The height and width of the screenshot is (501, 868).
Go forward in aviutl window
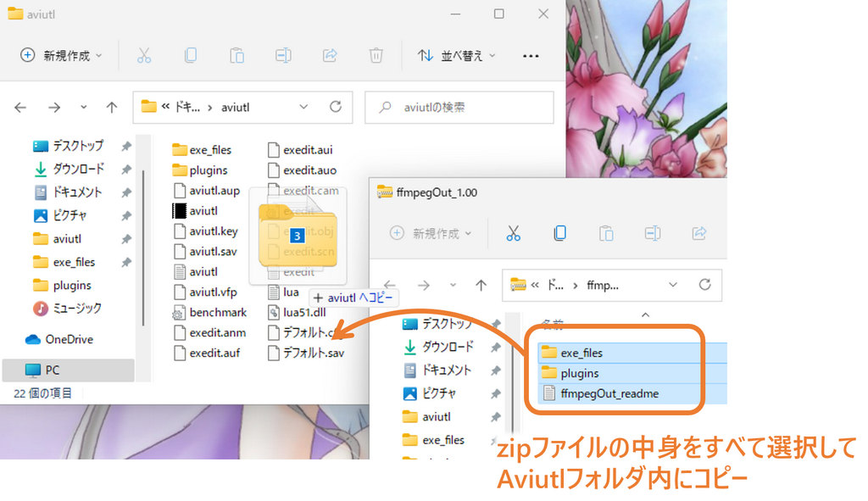[54, 108]
